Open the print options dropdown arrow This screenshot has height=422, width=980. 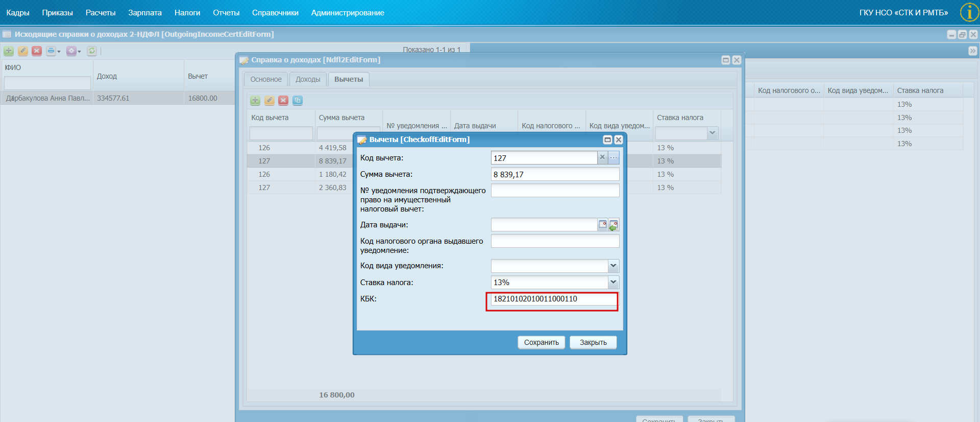pyautogui.click(x=59, y=51)
